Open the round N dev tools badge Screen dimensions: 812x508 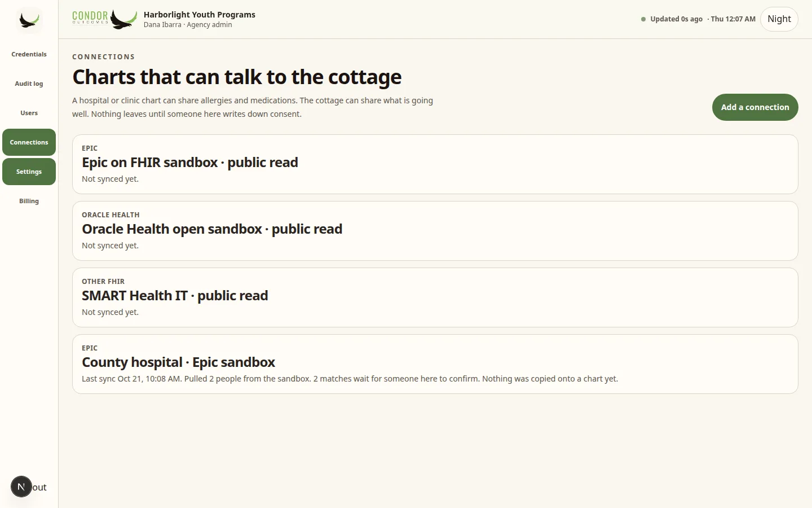pos(21,487)
